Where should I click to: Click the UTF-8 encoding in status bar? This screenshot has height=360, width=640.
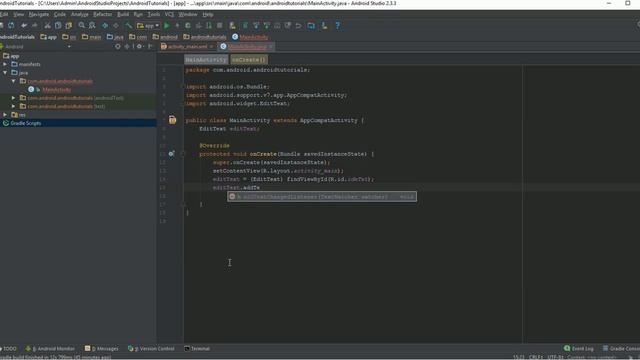pos(556,357)
